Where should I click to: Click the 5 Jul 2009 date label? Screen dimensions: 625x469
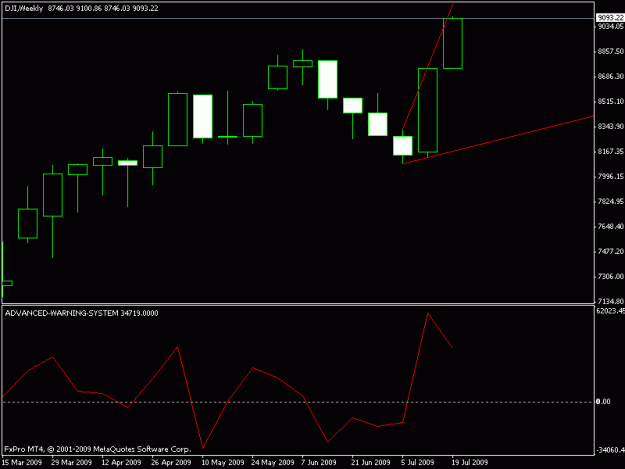pyautogui.click(x=418, y=462)
